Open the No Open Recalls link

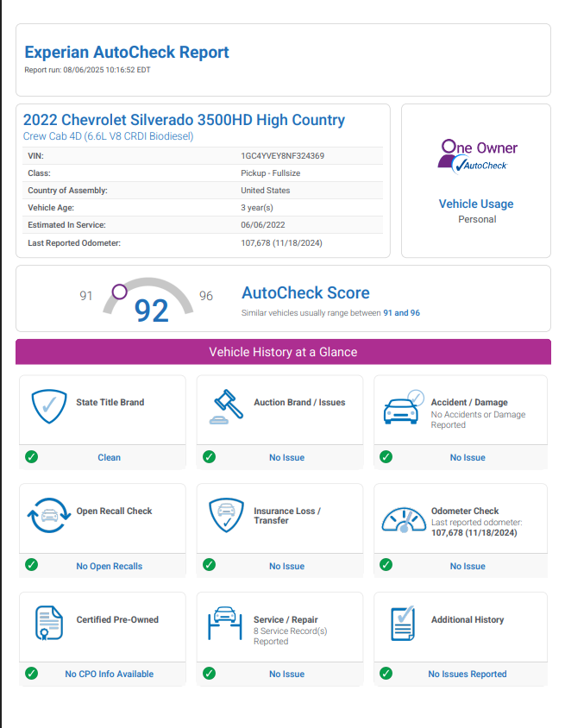click(109, 567)
